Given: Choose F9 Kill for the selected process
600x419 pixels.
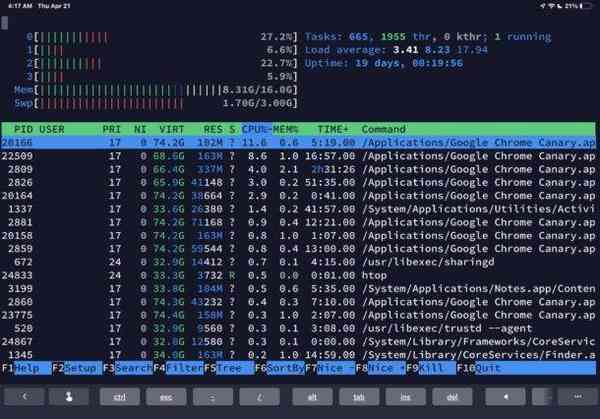Looking at the screenshot, I should click(431, 368).
